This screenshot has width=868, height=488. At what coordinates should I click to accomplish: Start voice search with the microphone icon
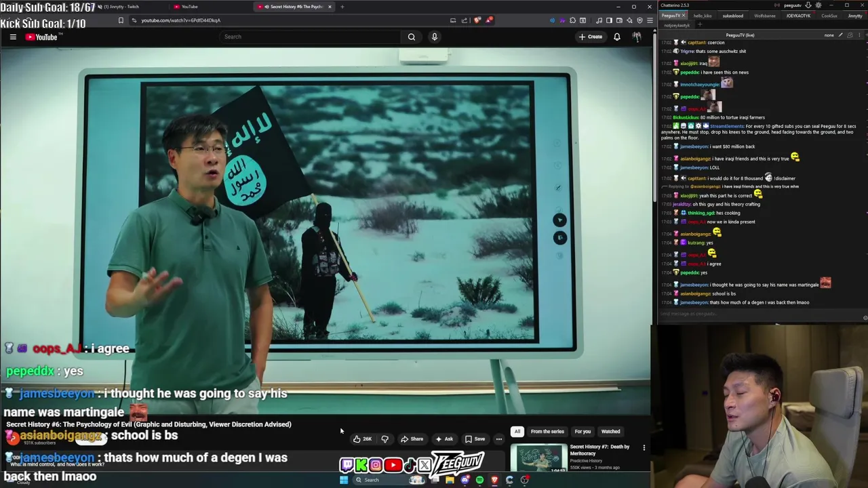click(x=435, y=37)
